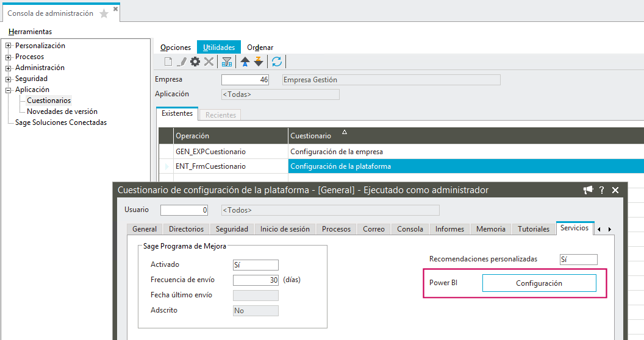Click the Cuestionario column header
This screenshot has width=644, height=340.
pyautogui.click(x=466, y=136)
